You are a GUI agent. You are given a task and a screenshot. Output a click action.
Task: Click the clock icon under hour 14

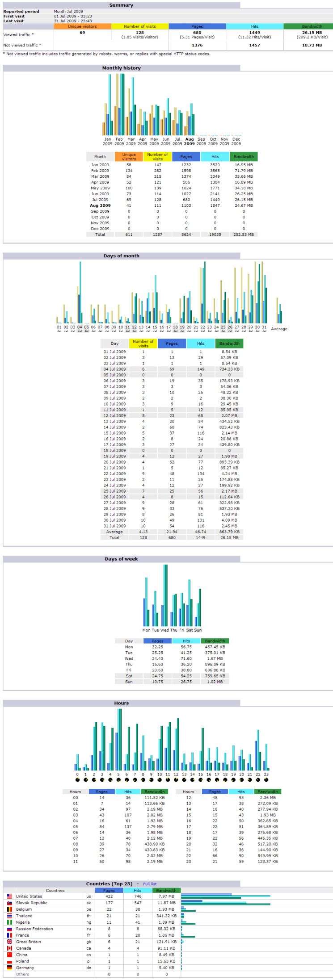point(193,780)
